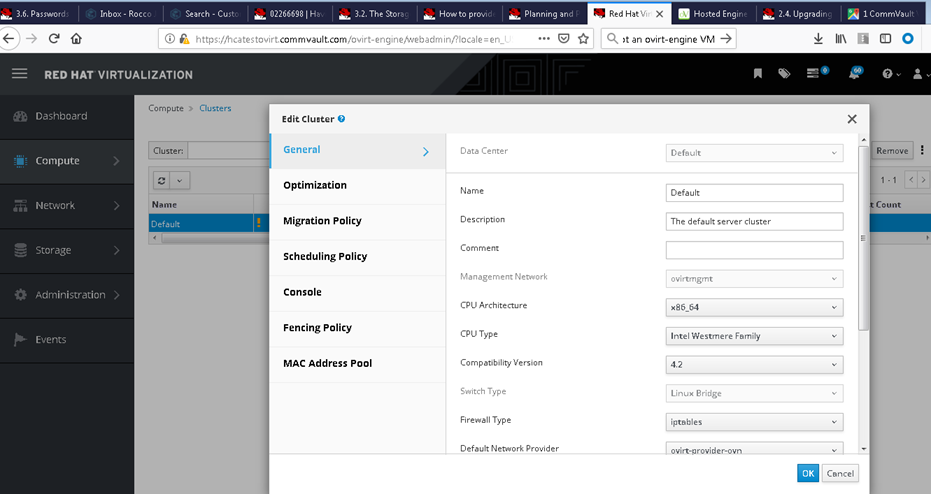Screen dimensions: 931x494
Task: Click the next page arrow in pager
Action: (x=923, y=180)
